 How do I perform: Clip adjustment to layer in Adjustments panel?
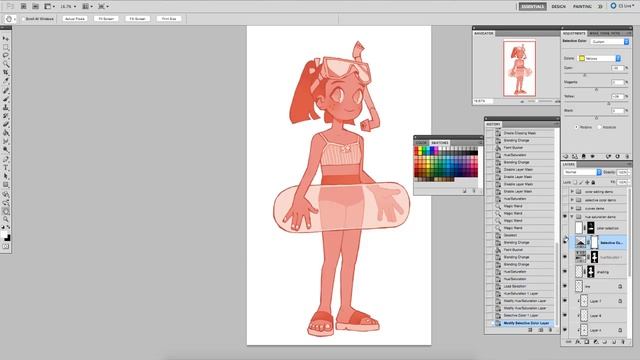(x=583, y=156)
